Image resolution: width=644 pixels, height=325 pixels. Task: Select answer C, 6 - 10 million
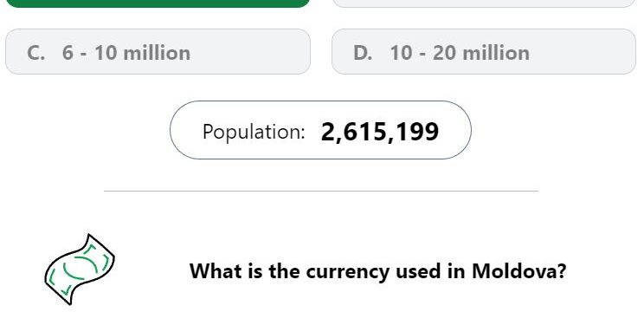point(158,52)
